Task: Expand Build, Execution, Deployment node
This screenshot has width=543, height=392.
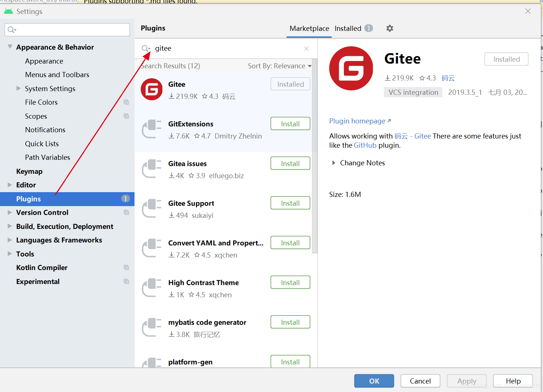Action: (x=10, y=226)
